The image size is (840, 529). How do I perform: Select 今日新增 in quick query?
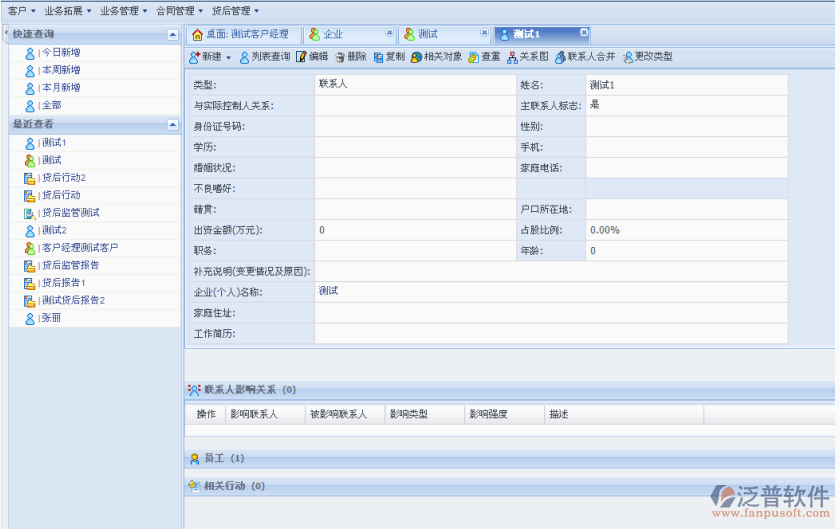point(60,52)
